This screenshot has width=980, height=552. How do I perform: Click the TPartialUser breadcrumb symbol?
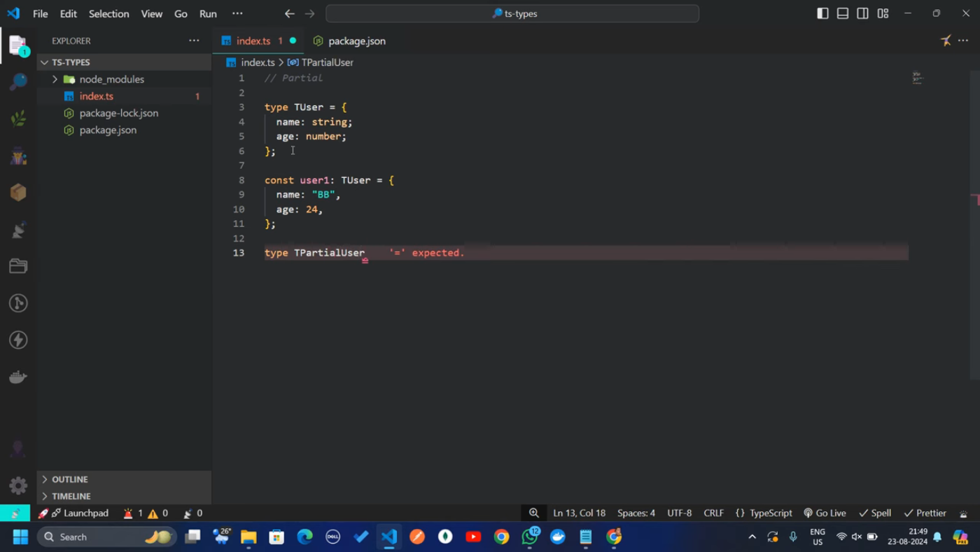point(321,62)
